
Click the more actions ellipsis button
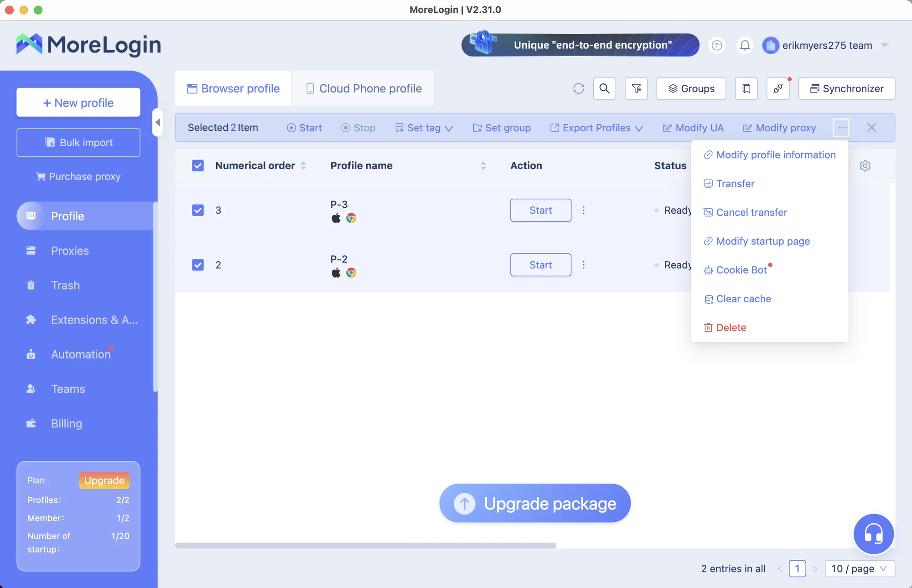tap(842, 128)
